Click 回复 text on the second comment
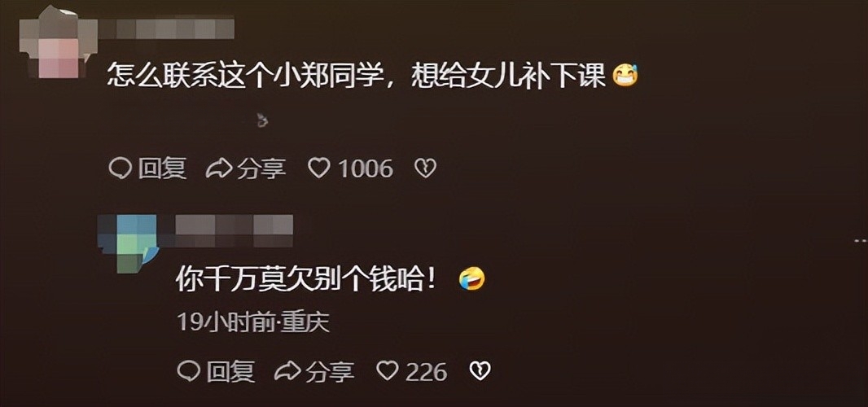 (x=230, y=371)
